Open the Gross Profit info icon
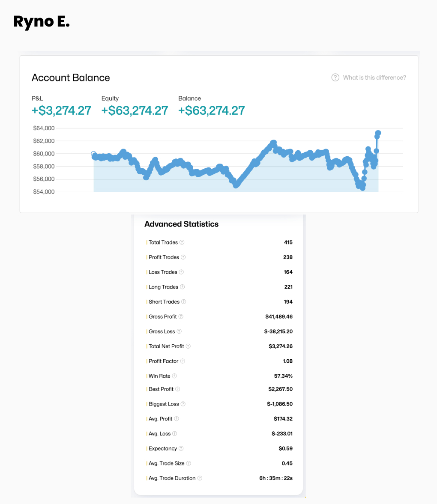This screenshot has width=437, height=504. (181, 317)
